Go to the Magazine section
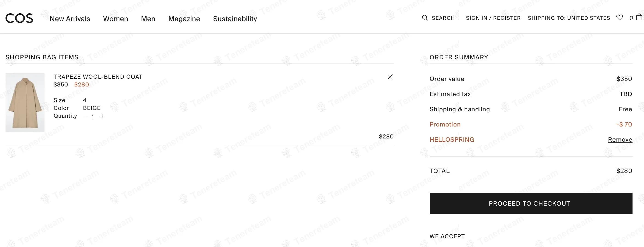This screenshot has height=247, width=644. pos(184,19)
